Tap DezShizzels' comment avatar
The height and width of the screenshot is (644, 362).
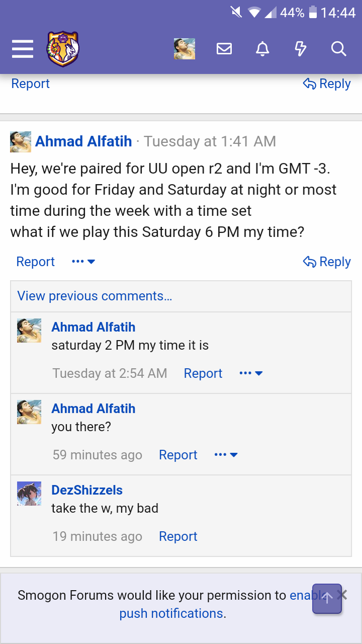pyautogui.click(x=29, y=494)
